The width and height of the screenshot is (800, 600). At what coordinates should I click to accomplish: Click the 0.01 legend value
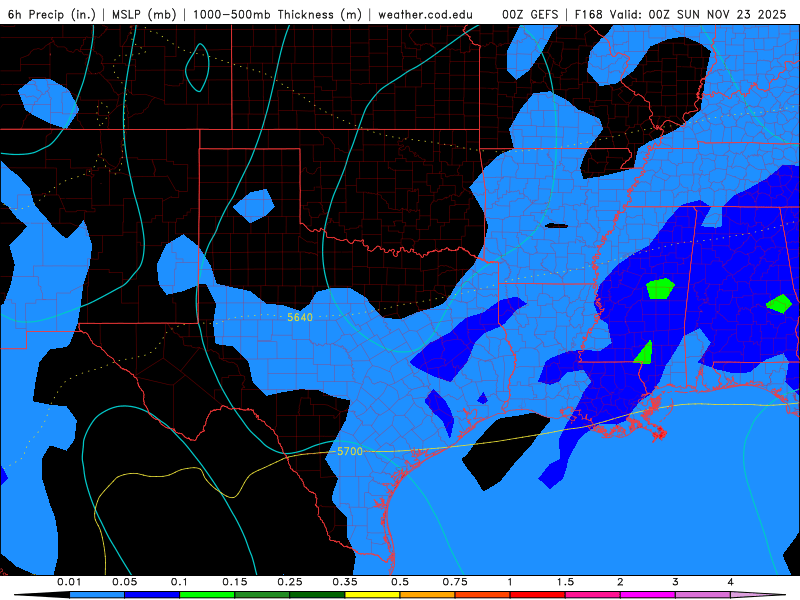click(x=69, y=582)
